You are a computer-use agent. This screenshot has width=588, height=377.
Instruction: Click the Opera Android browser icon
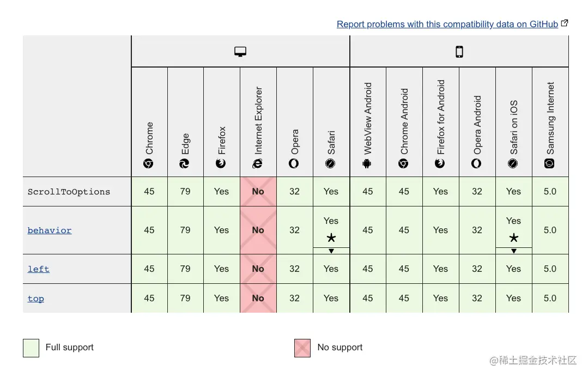477,163
